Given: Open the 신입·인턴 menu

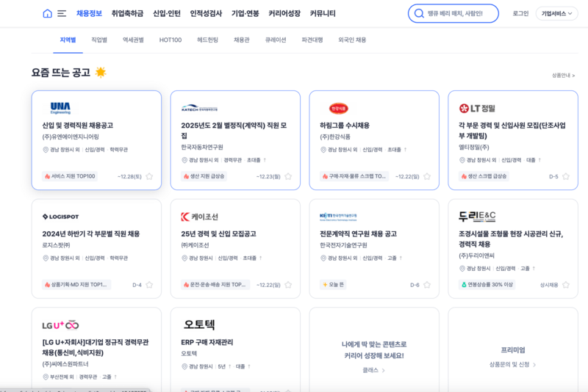Looking at the screenshot, I should 167,13.
